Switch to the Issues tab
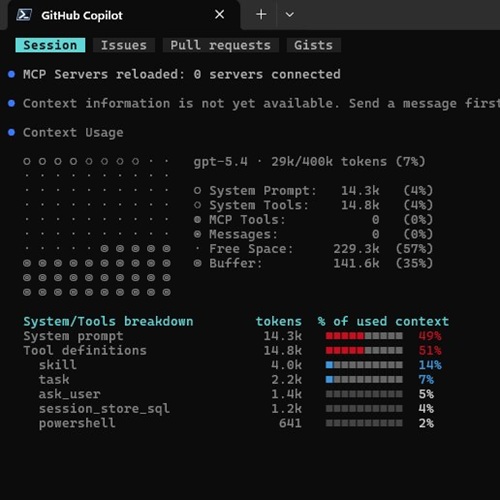Viewport: 500px width, 500px height. coord(124,45)
